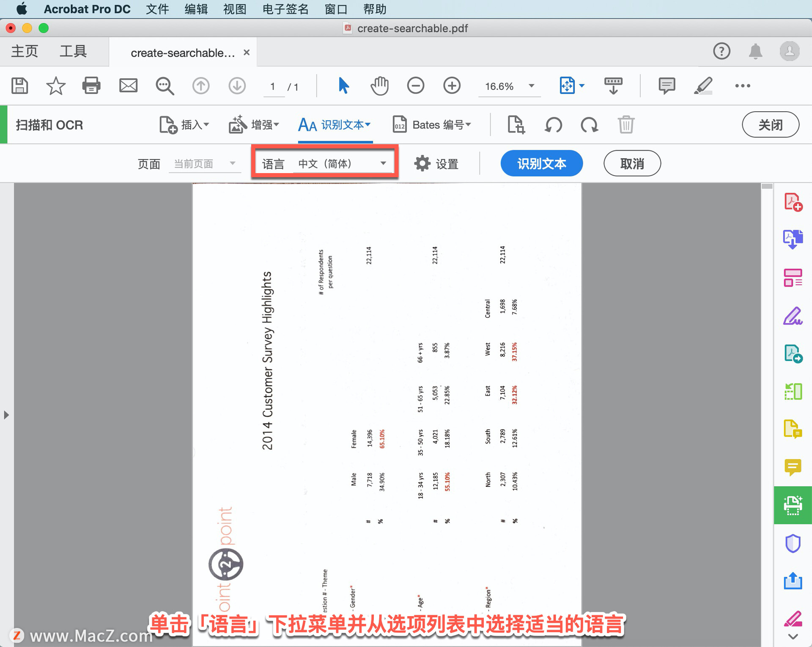Image resolution: width=812 pixels, height=647 pixels.
Task: Open Protect shield tool in sidebar
Action: [x=793, y=543]
